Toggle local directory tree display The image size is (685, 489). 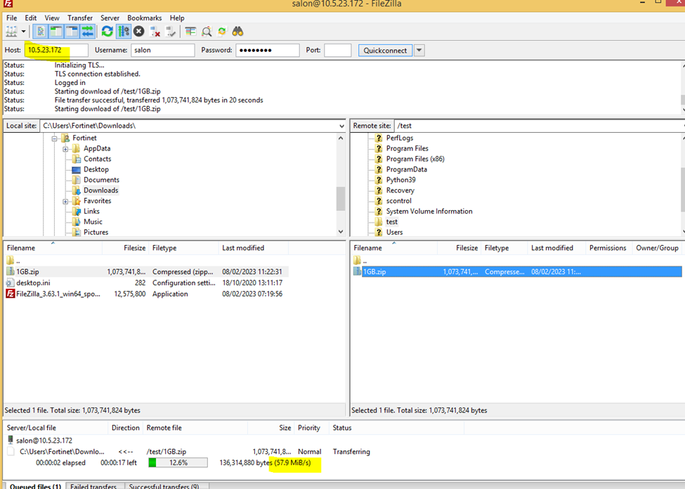click(x=56, y=31)
